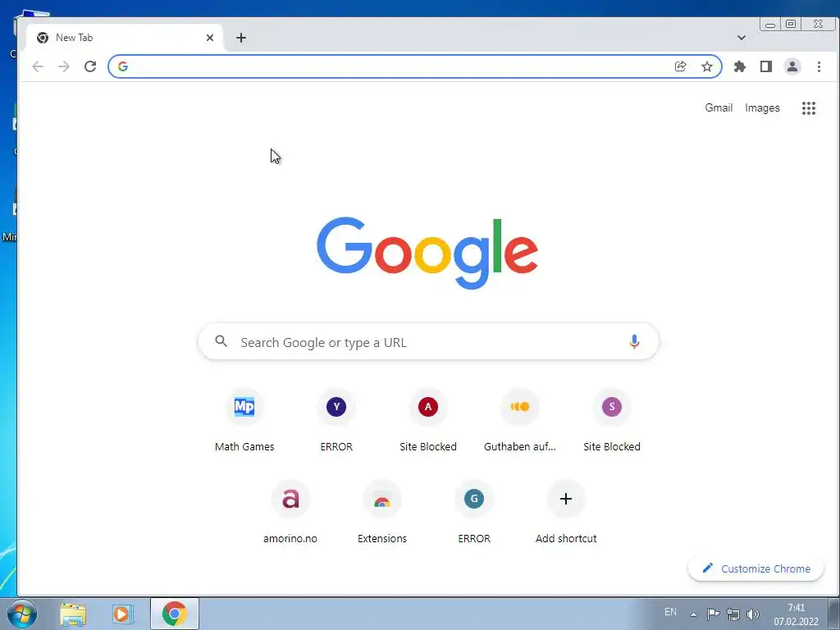The width and height of the screenshot is (840, 630).
Task: Open File Explorer from the taskbar
Action: click(x=73, y=614)
